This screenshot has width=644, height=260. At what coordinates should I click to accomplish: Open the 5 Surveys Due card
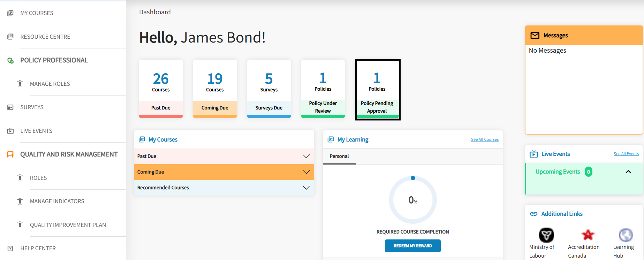pos(269,89)
